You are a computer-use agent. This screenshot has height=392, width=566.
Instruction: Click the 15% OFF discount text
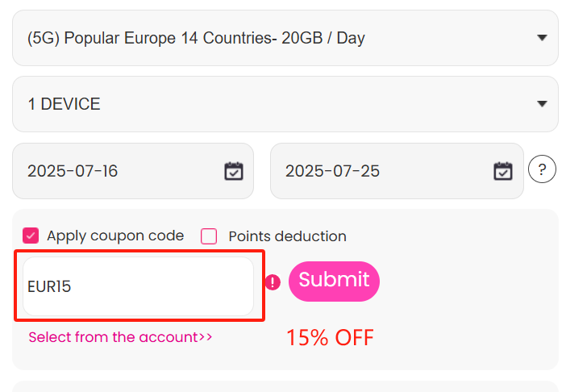[x=330, y=338]
